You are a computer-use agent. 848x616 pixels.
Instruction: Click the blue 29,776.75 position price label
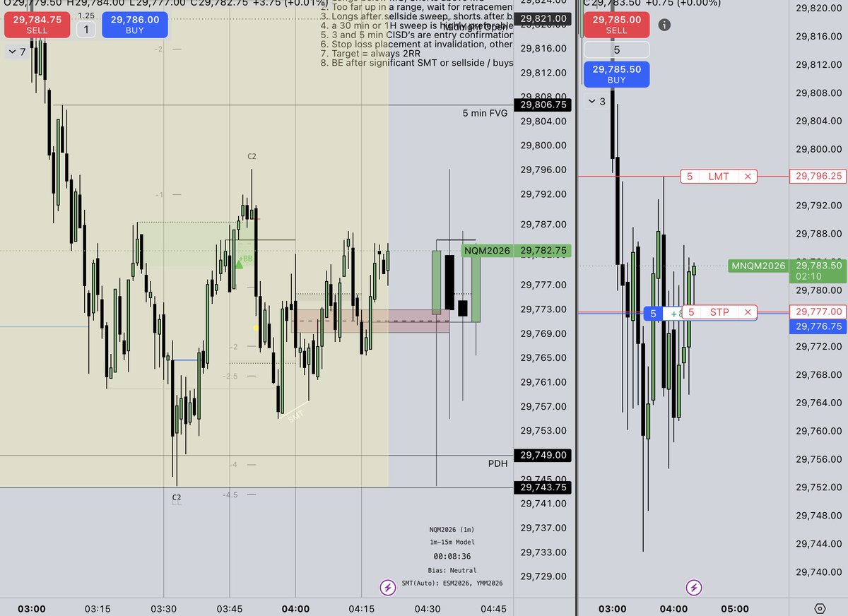818,326
